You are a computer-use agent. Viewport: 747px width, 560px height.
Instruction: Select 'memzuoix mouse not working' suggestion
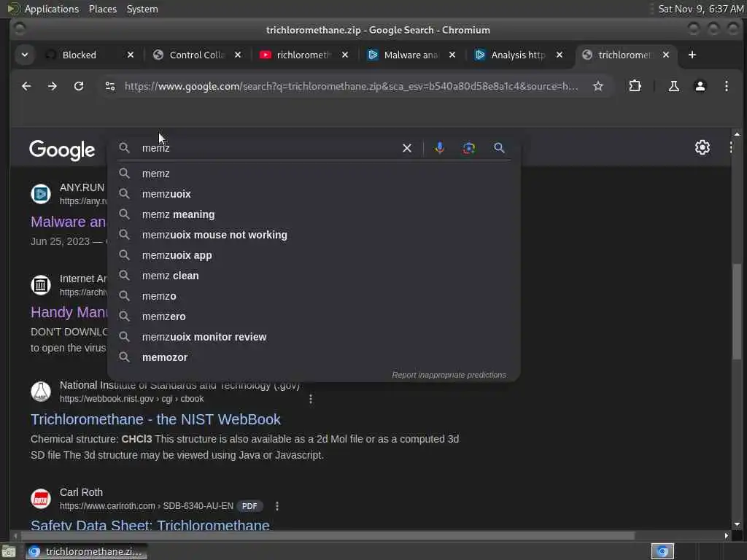tap(314, 236)
